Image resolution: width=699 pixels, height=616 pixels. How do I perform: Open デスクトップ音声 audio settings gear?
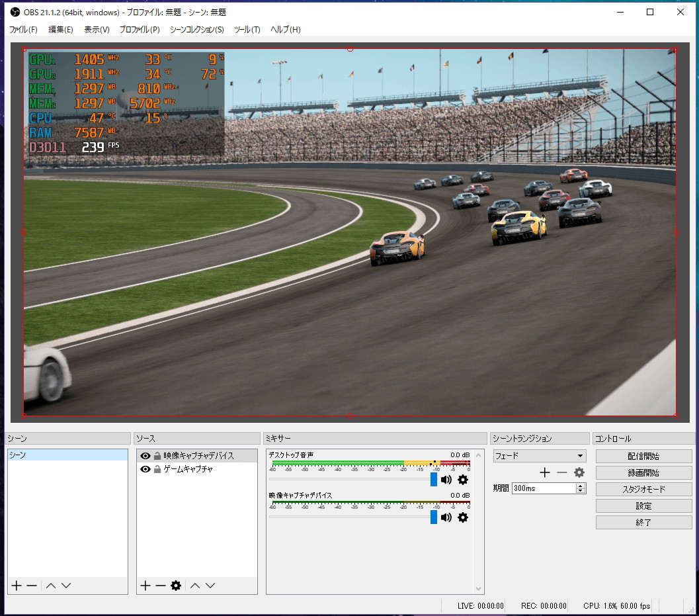tap(463, 480)
